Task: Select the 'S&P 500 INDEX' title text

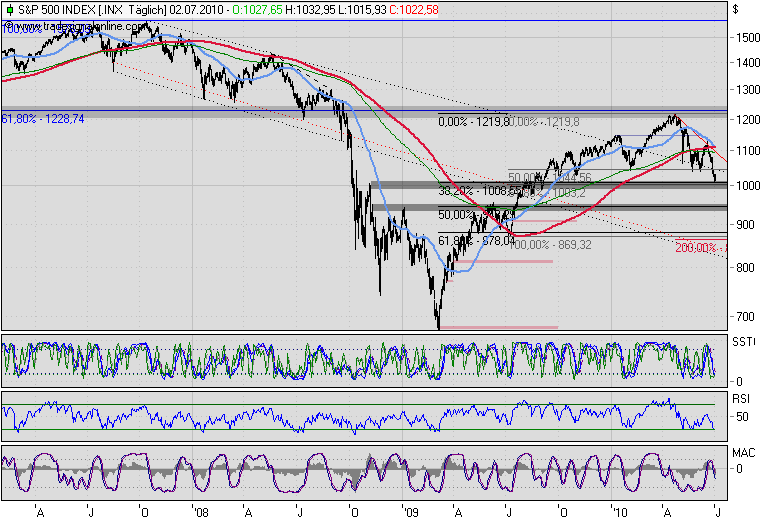Action: point(56,10)
